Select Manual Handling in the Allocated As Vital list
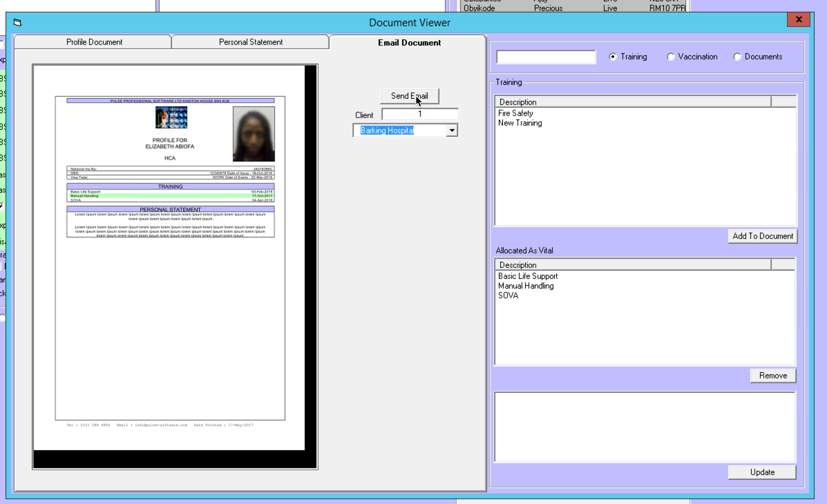 [x=526, y=286]
